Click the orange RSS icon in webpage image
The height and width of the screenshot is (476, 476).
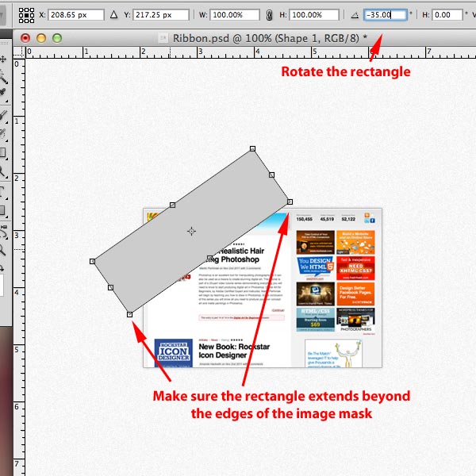367,215
